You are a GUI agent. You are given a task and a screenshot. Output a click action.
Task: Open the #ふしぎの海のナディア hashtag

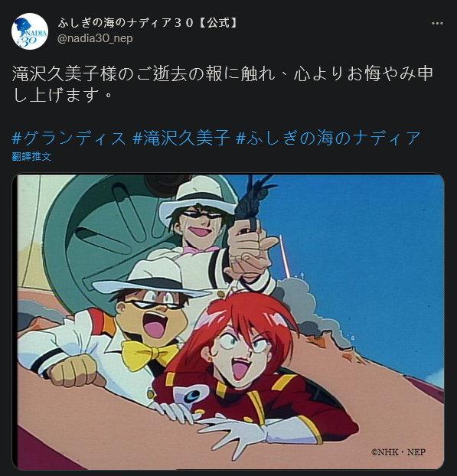pos(328,138)
